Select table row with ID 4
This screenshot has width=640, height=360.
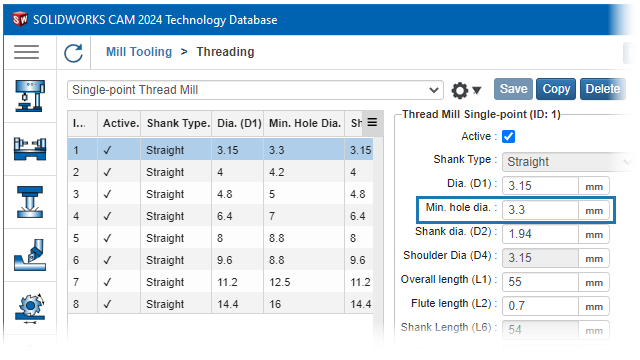[220, 216]
